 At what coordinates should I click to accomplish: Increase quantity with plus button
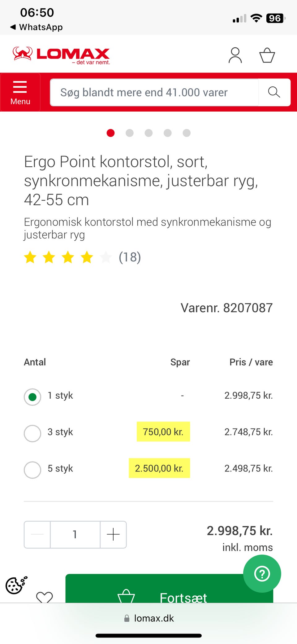[x=113, y=534]
